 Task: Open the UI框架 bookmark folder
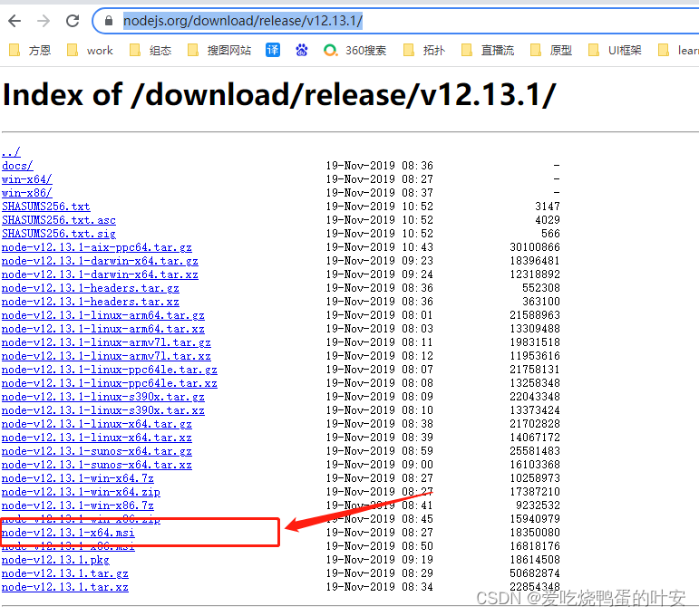(x=615, y=51)
